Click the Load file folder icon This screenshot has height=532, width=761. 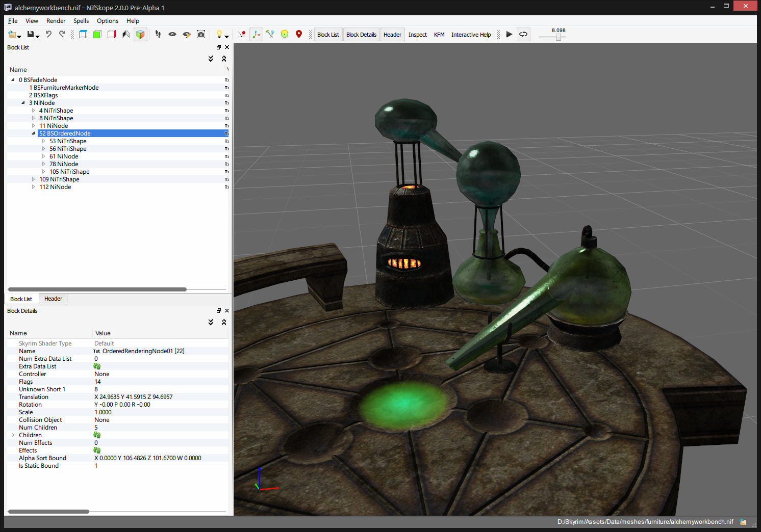[12, 35]
